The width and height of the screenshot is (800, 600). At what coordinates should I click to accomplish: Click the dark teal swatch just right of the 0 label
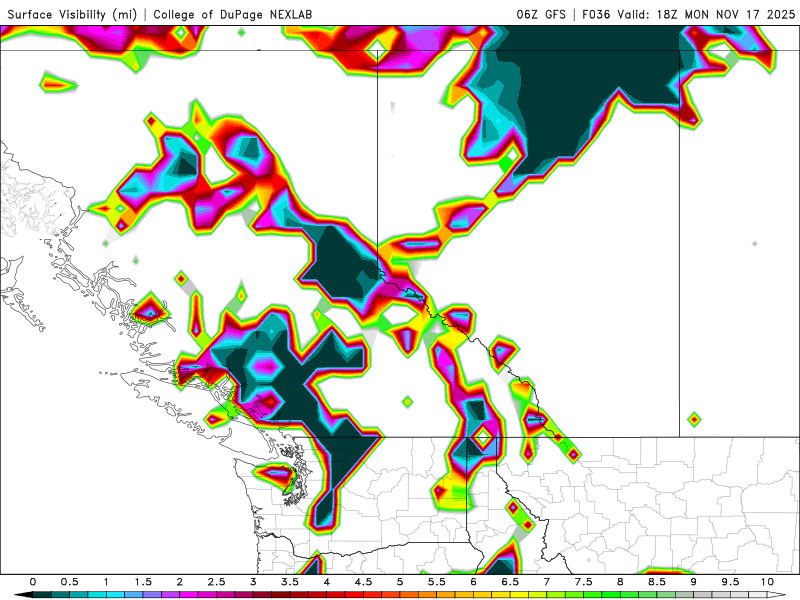(42, 595)
